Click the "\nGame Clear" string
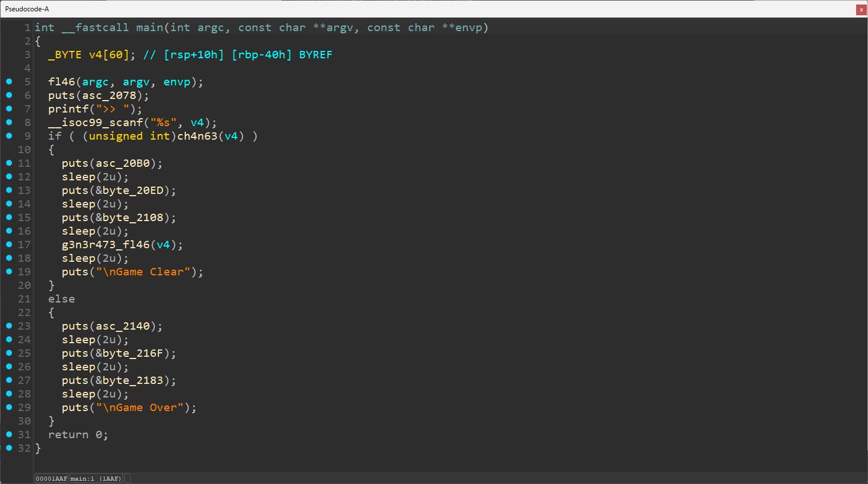 (143, 272)
